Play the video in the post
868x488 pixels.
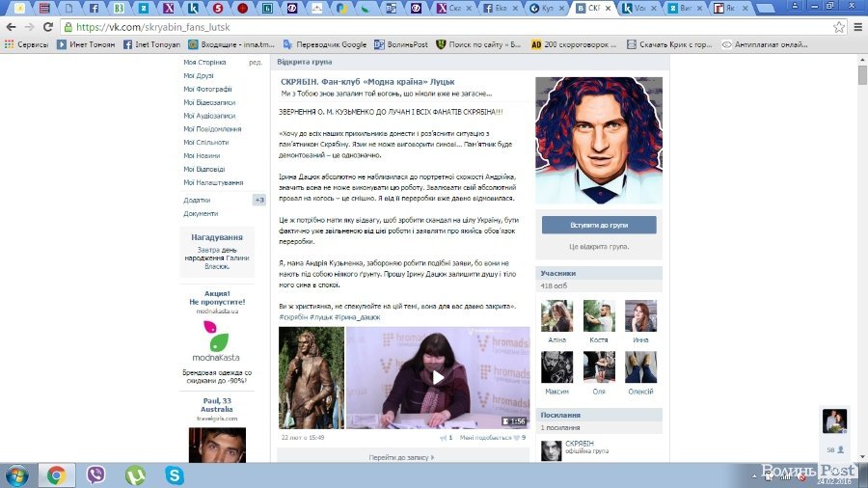(438, 377)
